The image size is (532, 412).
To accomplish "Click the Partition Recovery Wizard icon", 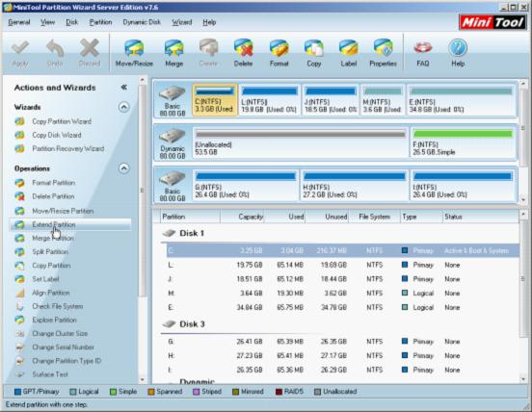I will 19,148.
